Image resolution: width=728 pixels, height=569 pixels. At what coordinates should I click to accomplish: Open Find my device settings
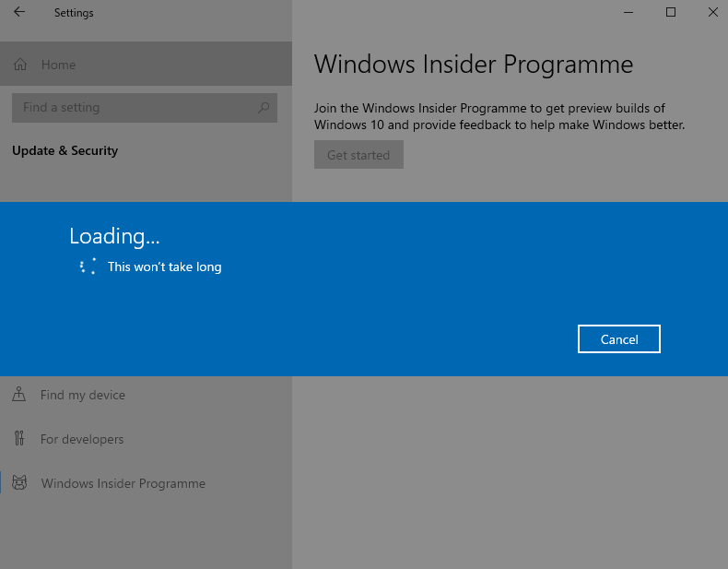tap(146, 395)
